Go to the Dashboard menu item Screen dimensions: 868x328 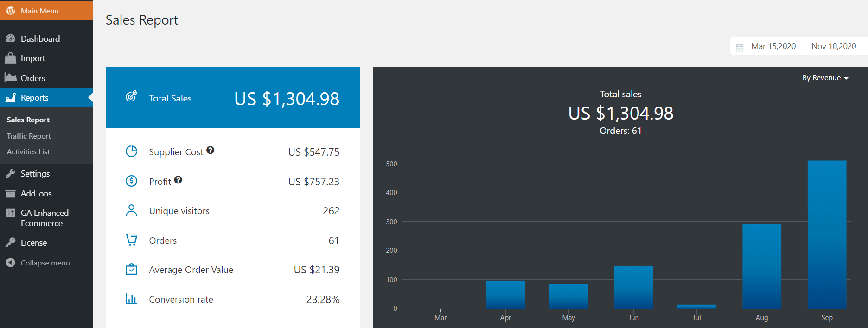[x=40, y=38]
